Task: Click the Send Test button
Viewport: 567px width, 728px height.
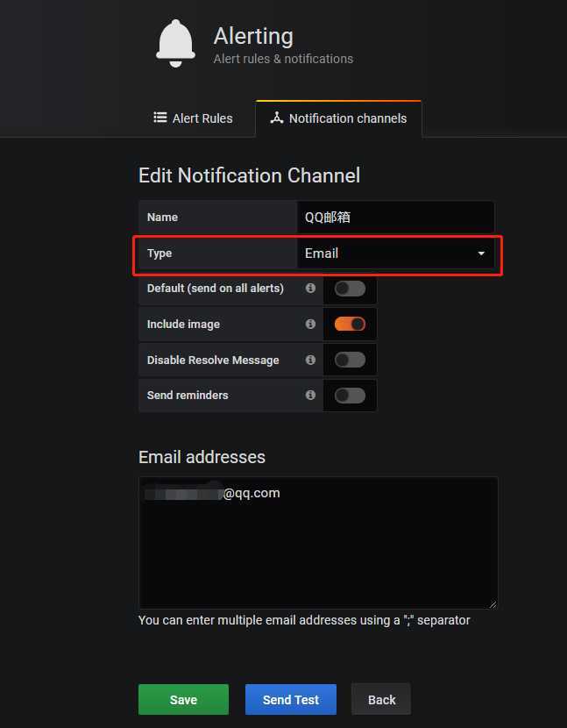Action: (x=290, y=699)
